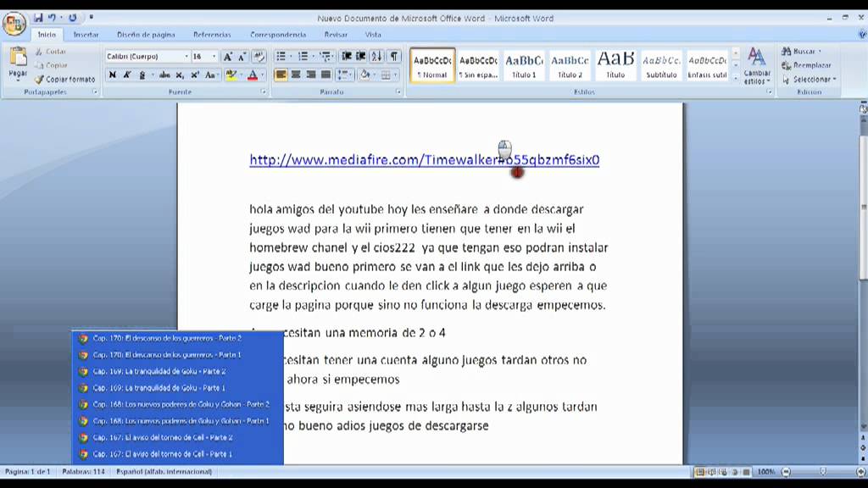Image resolution: width=868 pixels, height=488 pixels.
Task: Switch to draft view in status bar
Action: point(746,472)
